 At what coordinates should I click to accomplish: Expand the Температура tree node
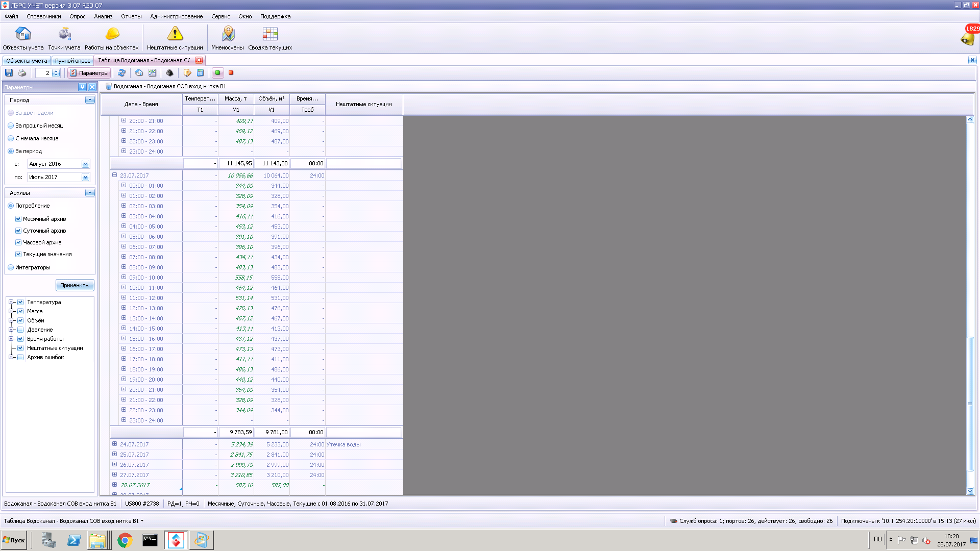(x=11, y=302)
